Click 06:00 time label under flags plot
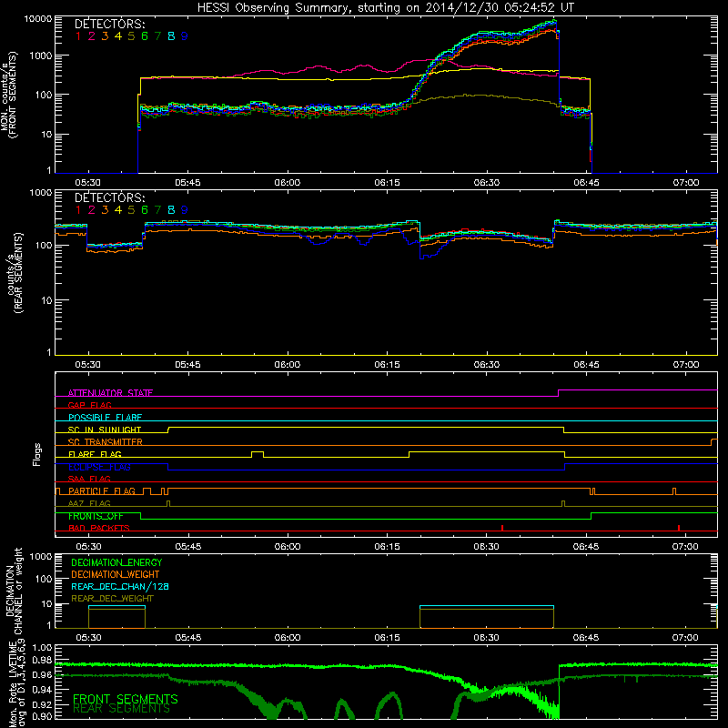The width and height of the screenshot is (728, 728). point(288,547)
